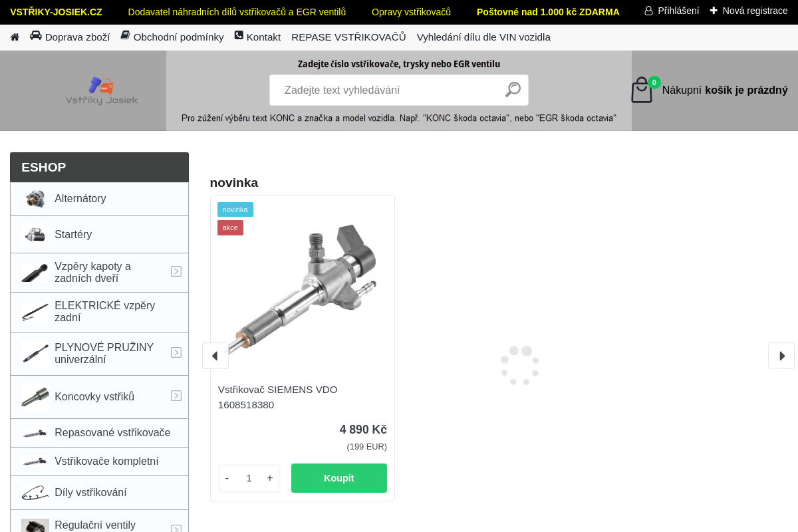Image resolution: width=798 pixels, height=532 pixels.
Task: Focus the search text field
Action: [x=386, y=90]
